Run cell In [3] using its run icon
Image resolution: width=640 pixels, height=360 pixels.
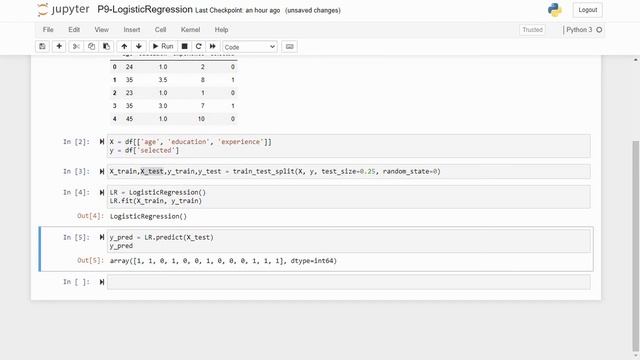pyautogui.click(x=102, y=171)
